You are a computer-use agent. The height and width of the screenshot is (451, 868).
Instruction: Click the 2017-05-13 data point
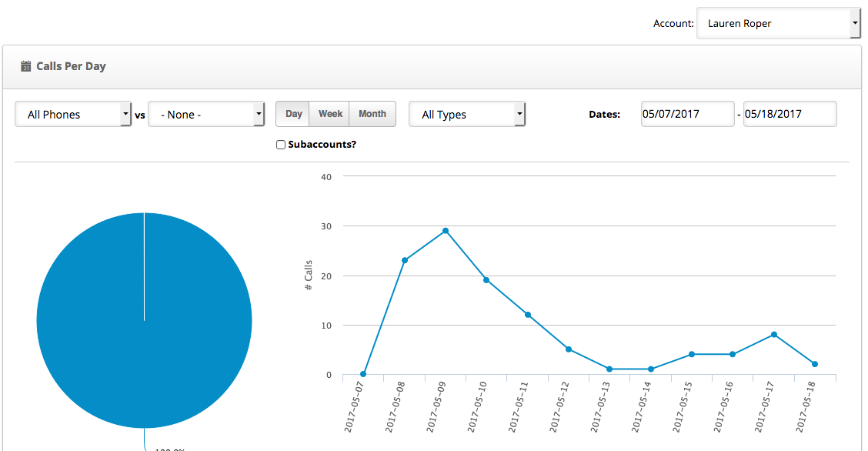[x=609, y=369]
